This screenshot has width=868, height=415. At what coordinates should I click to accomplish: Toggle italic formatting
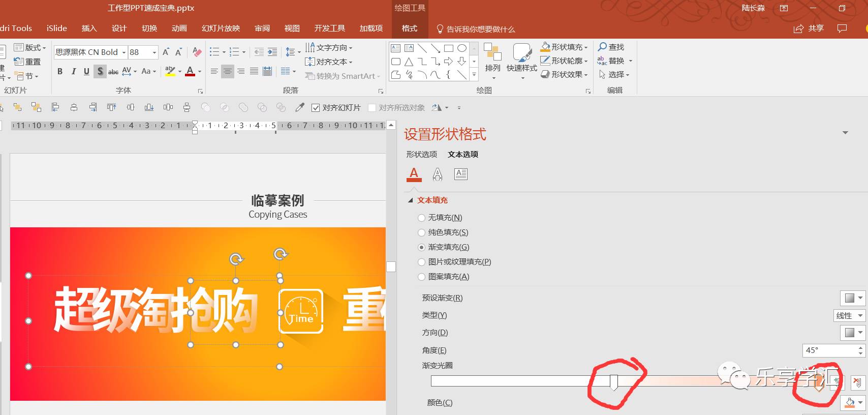pos(73,71)
